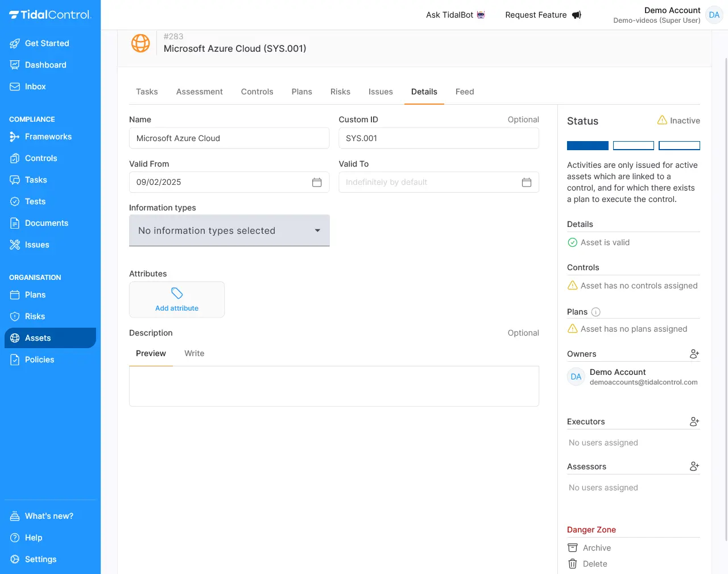Viewport: 728px width, 574px height.
Task: Click the Demo Account owner entry
Action: click(633, 377)
